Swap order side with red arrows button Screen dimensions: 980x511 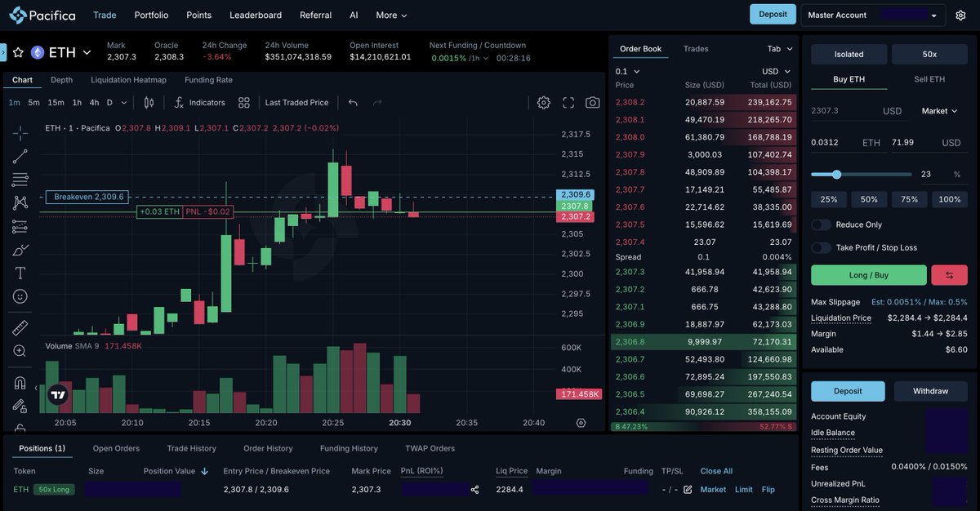(x=949, y=275)
